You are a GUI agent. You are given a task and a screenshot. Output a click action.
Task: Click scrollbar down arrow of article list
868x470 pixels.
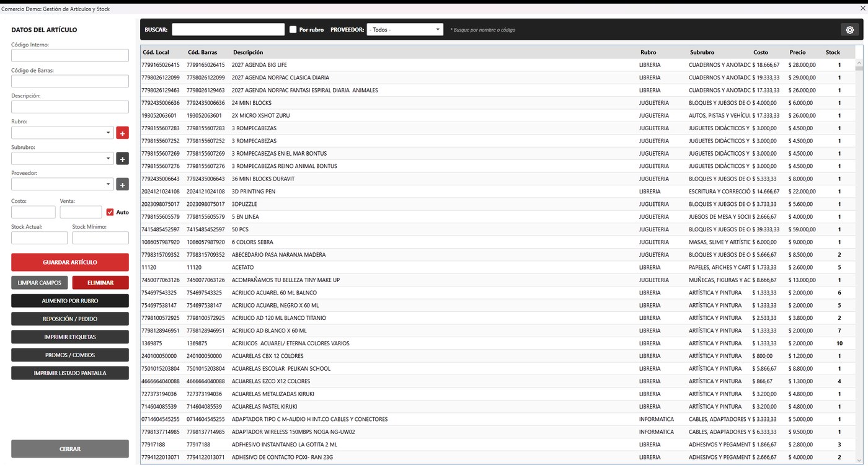click(859, 460)
